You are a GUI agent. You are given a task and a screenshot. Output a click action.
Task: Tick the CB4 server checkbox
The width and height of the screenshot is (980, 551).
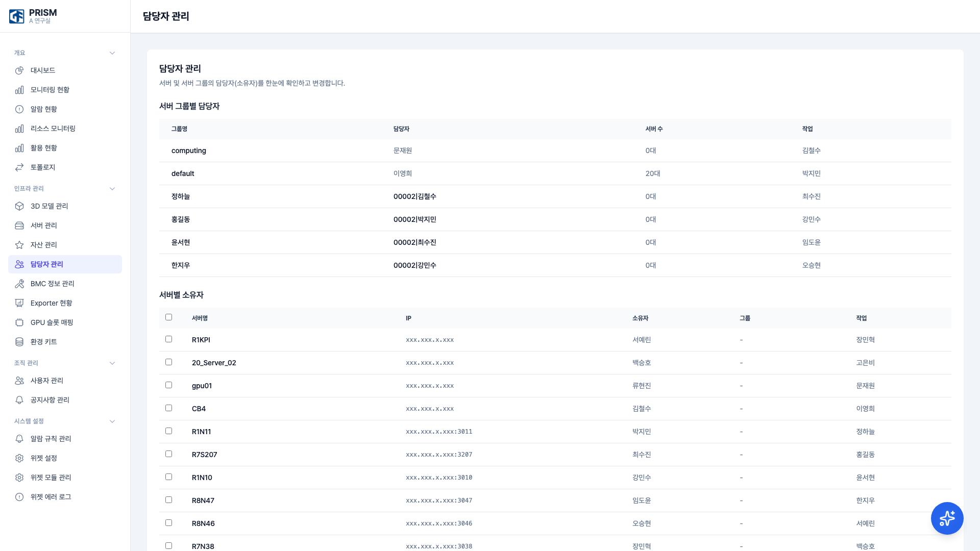168,408
